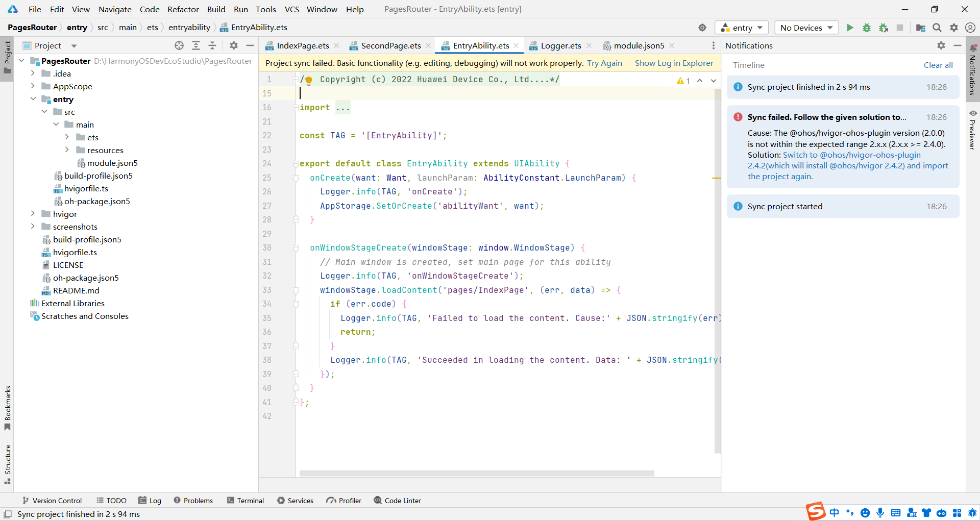Expand all nodes in Project tree

196,45
